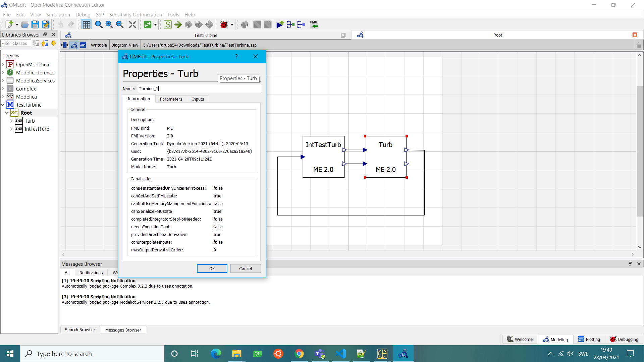Click the Reset Zoom magnifier icon
This screenshot has height=362, width=644.
point(99,24)
